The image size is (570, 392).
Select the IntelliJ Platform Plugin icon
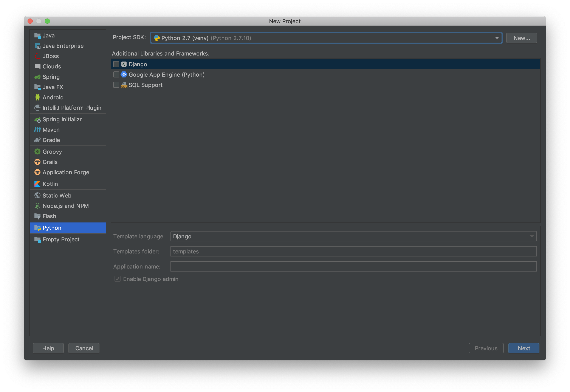click(x=37, y=108)
